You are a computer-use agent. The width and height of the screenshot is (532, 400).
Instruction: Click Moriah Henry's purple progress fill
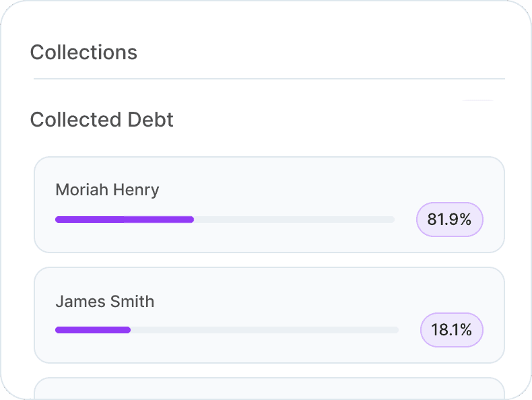(x=125, y=220)
